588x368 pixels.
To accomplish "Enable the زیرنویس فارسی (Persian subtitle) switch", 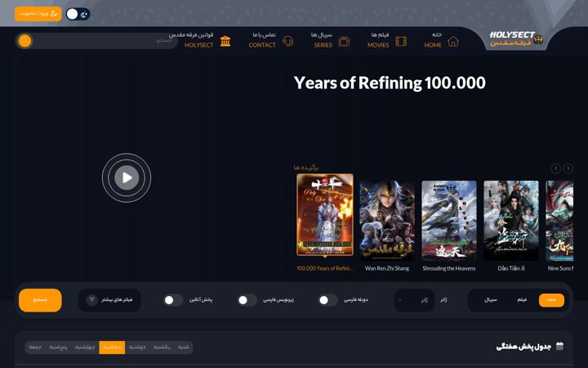I will click(247, 300).
